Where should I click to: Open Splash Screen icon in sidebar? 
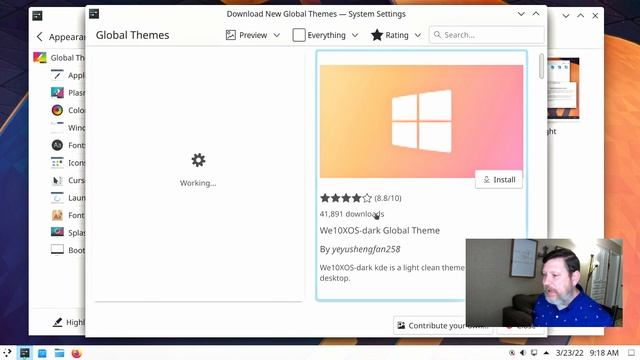(57, 233)
